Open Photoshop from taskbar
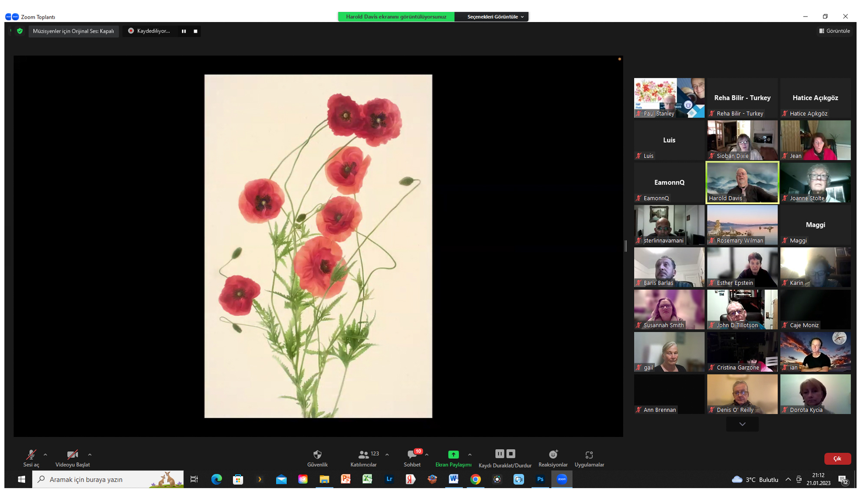 tap(540, 479)
